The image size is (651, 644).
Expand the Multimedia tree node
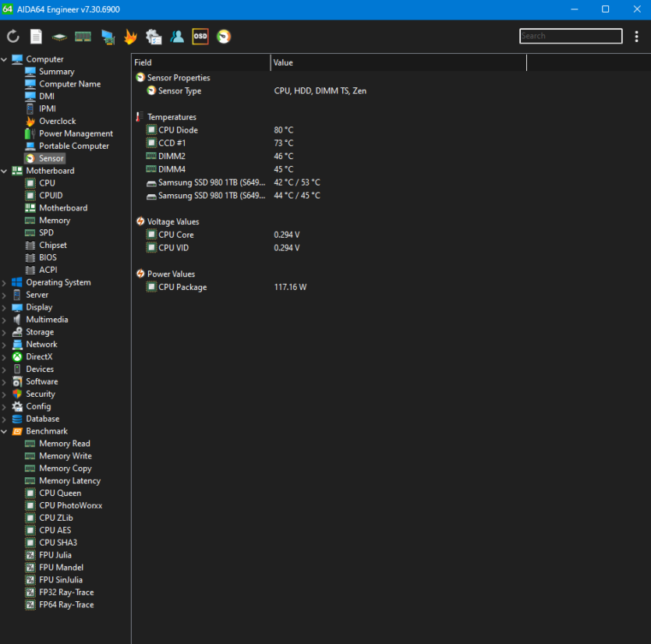[x=4, y=320]
